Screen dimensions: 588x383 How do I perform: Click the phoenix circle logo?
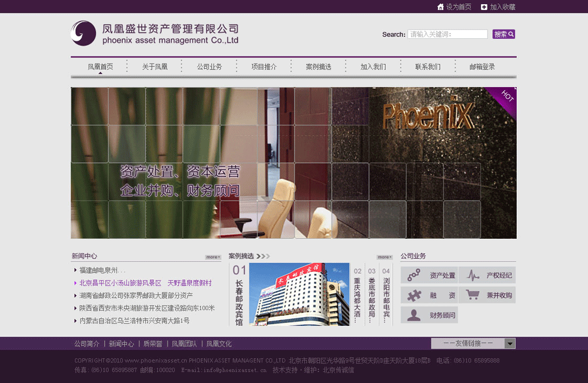click(83, 34)
